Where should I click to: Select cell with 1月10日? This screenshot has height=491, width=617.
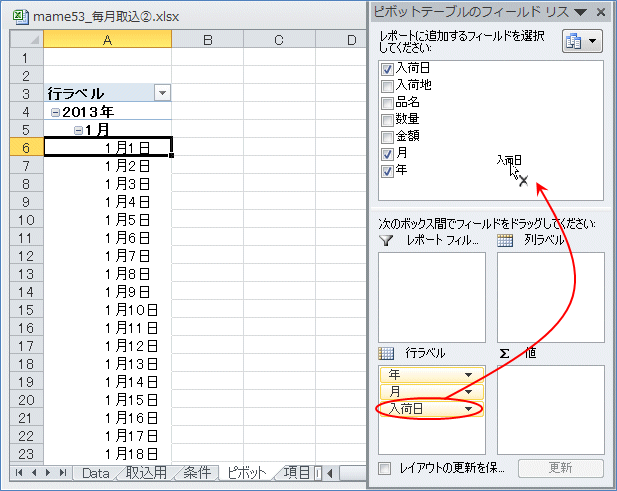click(x=107, y=310)
